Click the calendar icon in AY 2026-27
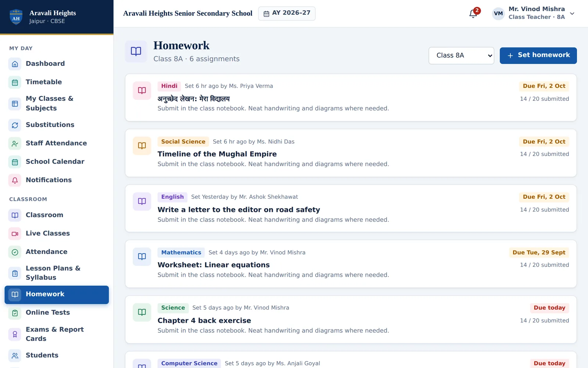 click(266, 14)
